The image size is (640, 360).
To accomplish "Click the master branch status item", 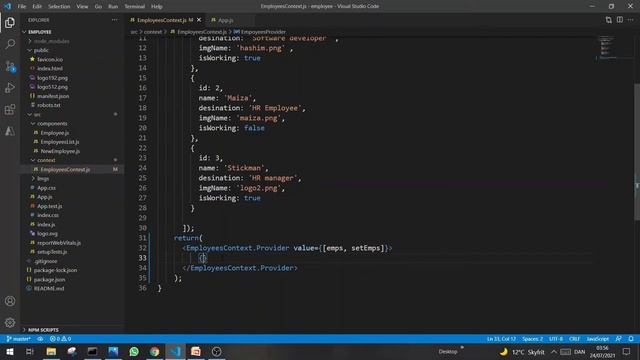I will [x=19, y=339].
